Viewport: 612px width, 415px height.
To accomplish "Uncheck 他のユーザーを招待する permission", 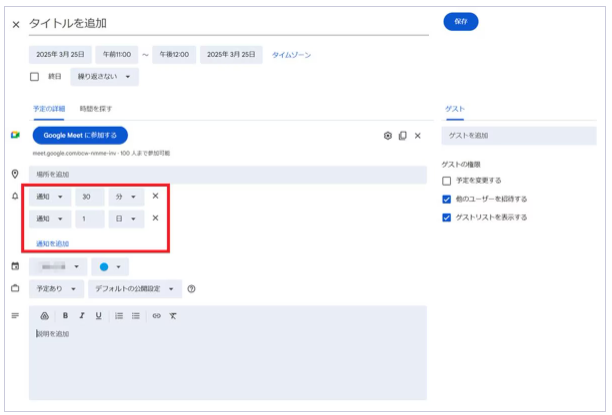I will pos(447,199).
